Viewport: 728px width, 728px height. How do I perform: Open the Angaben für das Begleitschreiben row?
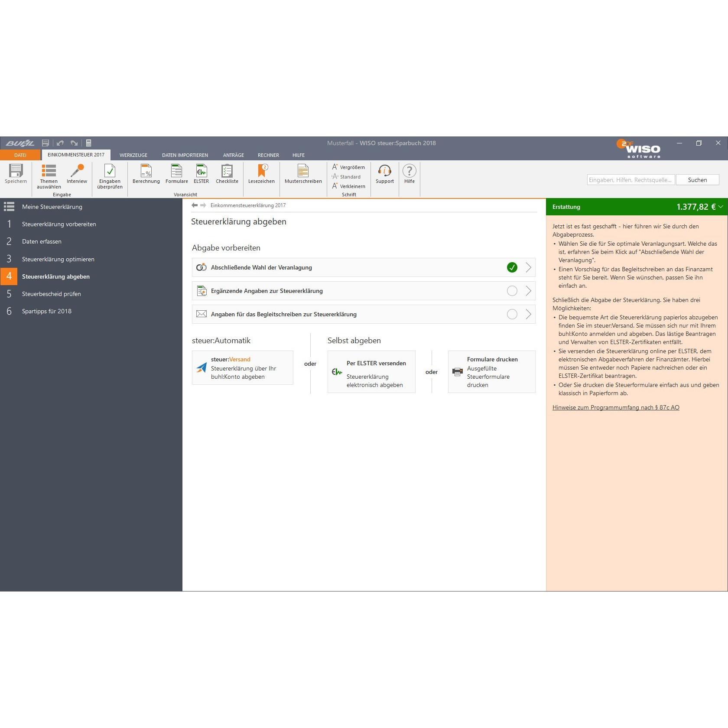(x=364, y=314)
